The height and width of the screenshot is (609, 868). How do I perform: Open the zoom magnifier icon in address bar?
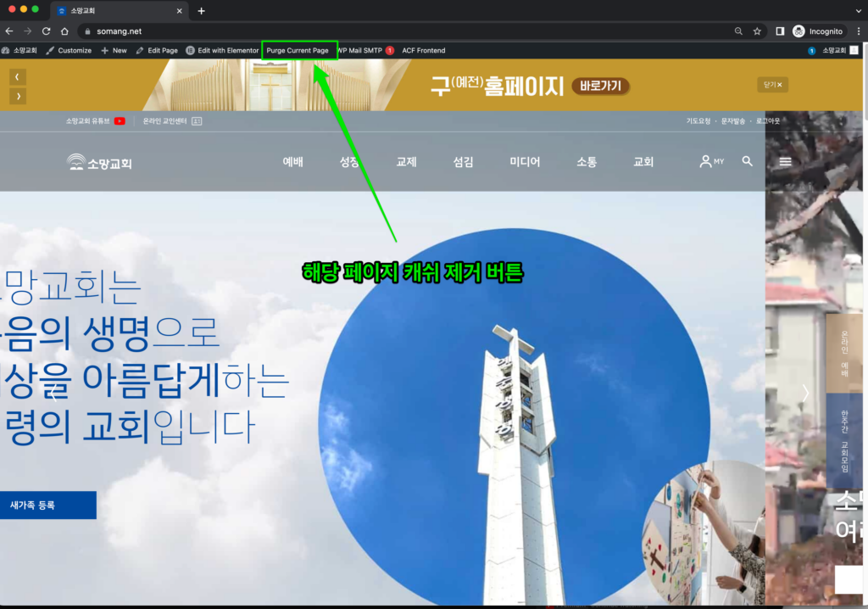coord(738,31)
